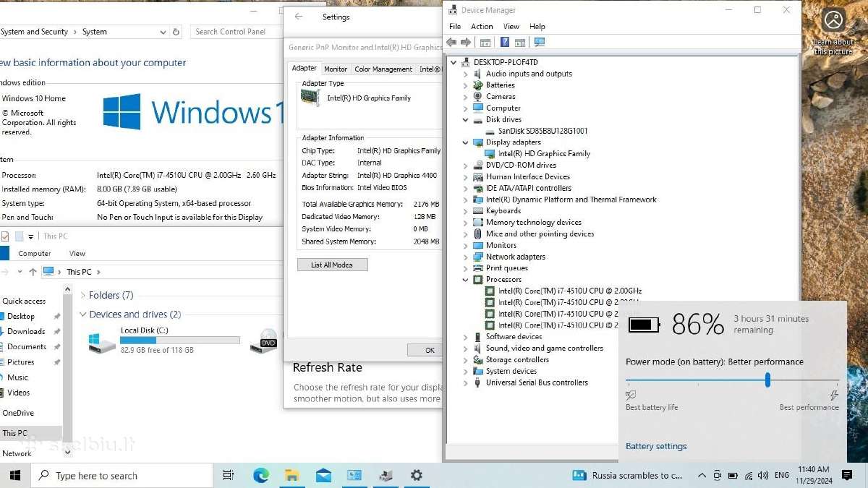
Task: Click Scan for hardware changes monitor icon
Action: (x=540, y=43)
